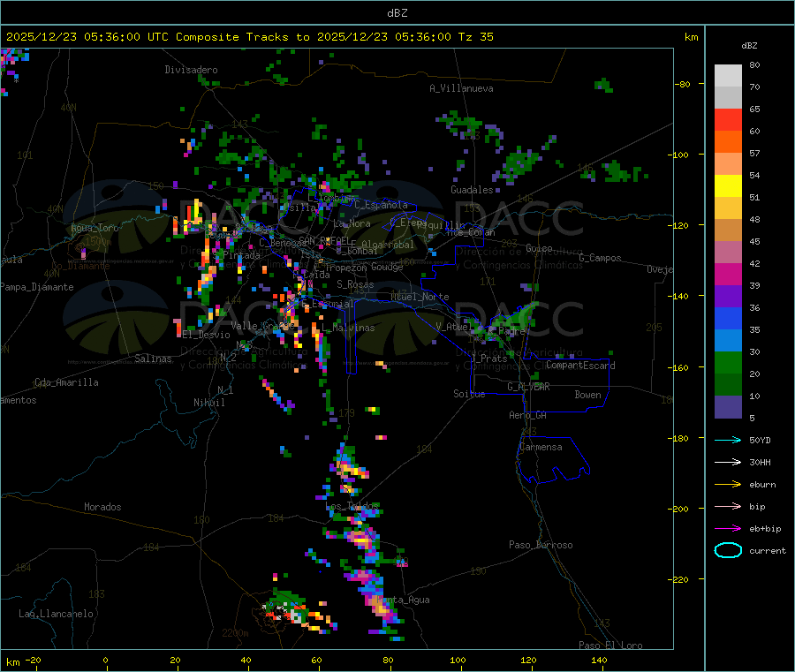Click the '100' km tick on bottom axis
This screenshot has height=672, width=795.
tap(458, 660)
